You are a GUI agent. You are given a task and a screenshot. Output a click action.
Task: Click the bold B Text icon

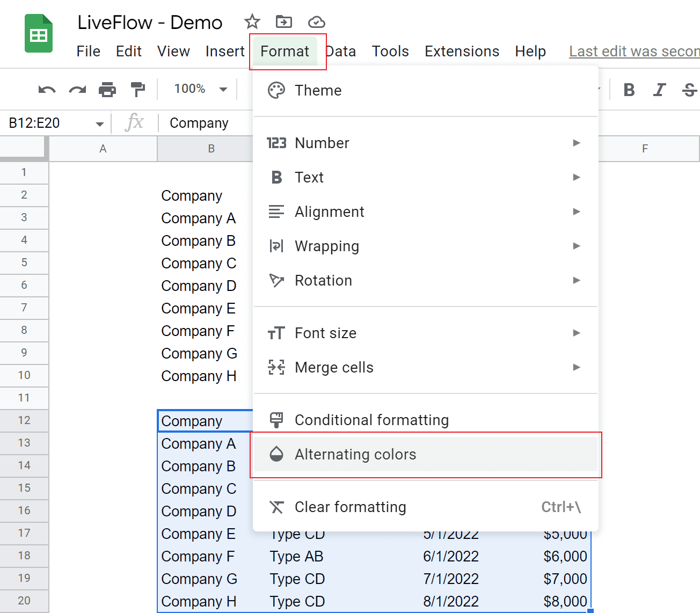click(x=276, y=177)
